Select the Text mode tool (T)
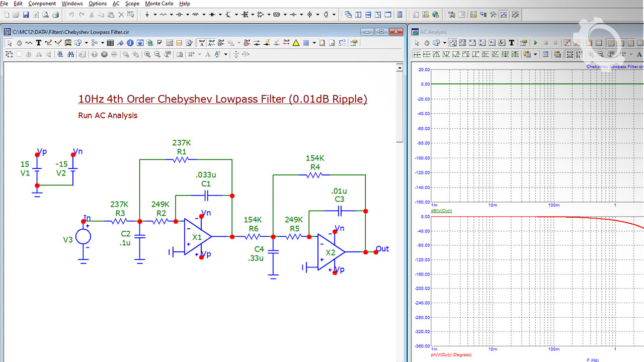This screenshot has height=362, width=644. [38, 43]
